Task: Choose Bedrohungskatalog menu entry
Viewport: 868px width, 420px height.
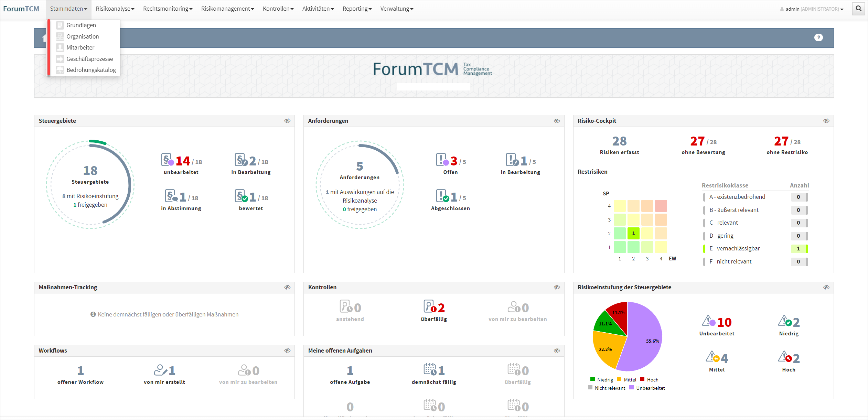Action: (x=91, y=70)
